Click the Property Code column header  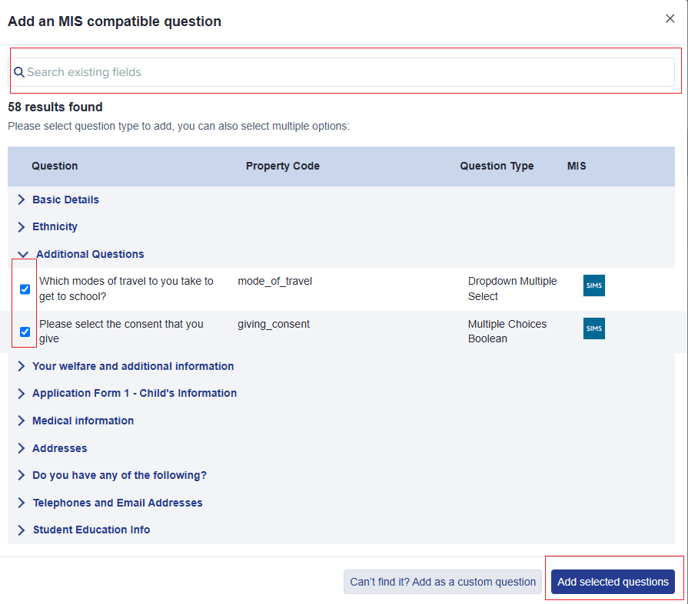click(x=283, y=166)
